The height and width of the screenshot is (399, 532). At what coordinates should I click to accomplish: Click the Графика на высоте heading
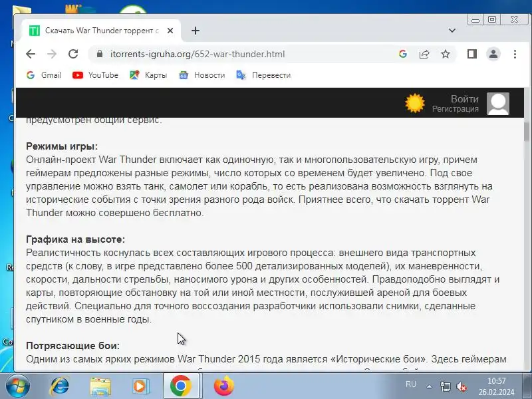tap(75, 239)
